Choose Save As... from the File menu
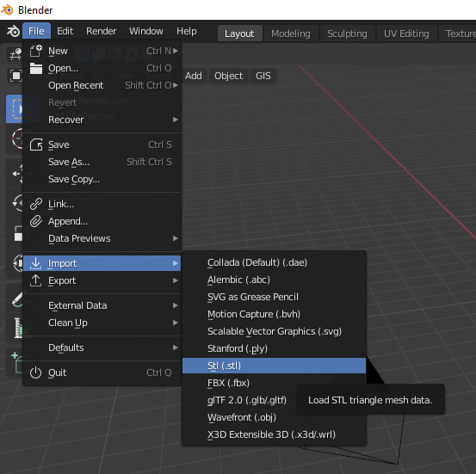The width and height of the screenshot is (476, 474). (102, 162)
